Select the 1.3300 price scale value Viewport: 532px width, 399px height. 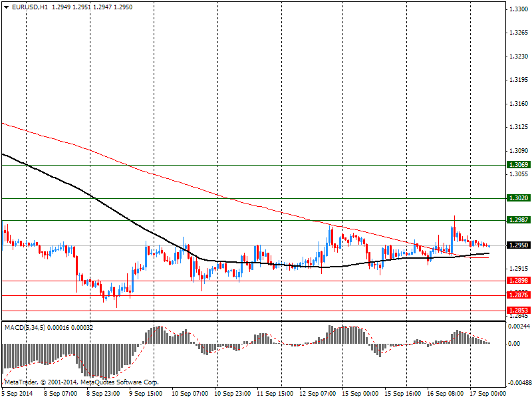519,9
